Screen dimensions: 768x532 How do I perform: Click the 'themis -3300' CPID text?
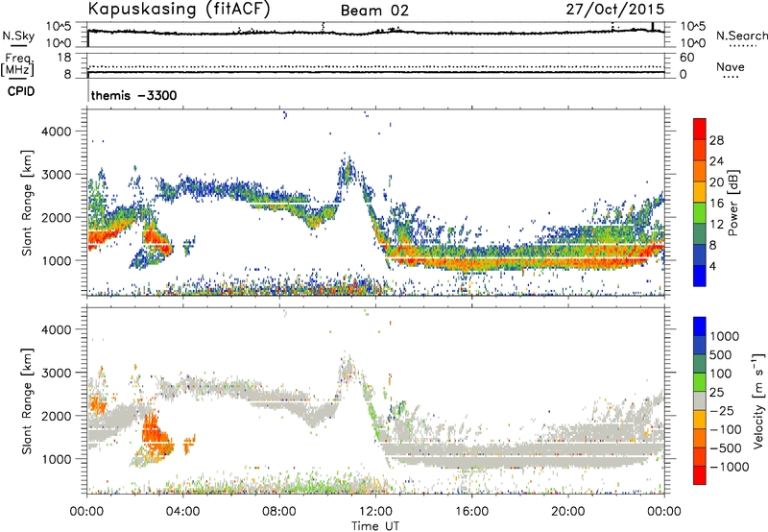133,95
